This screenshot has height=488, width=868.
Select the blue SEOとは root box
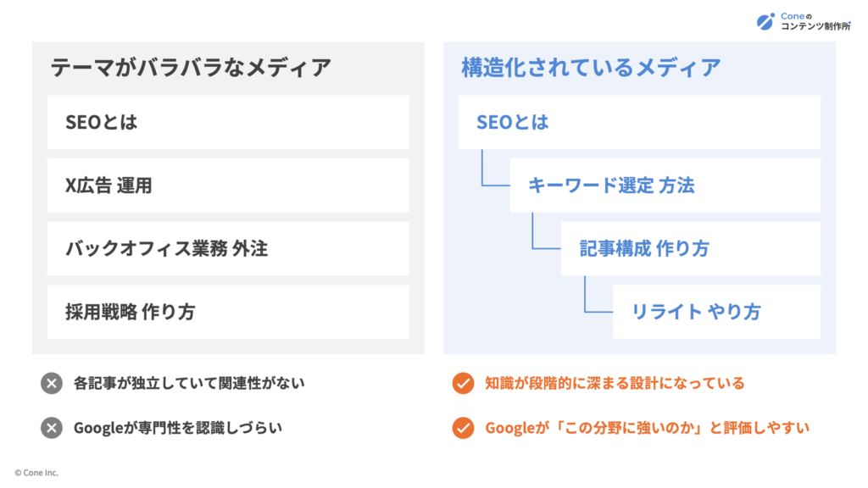pyautogui.click(x=639, y=122)
